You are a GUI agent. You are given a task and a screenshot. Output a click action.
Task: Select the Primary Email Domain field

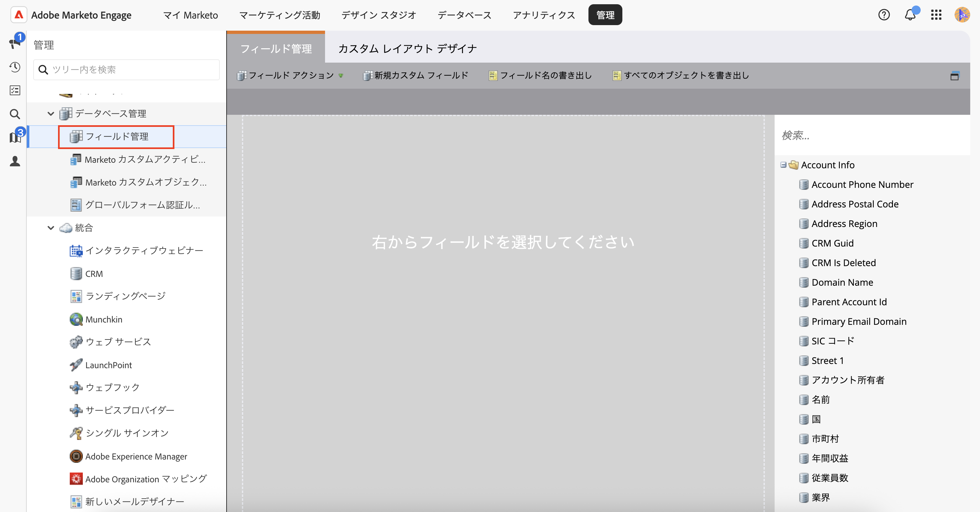point(859,321)
